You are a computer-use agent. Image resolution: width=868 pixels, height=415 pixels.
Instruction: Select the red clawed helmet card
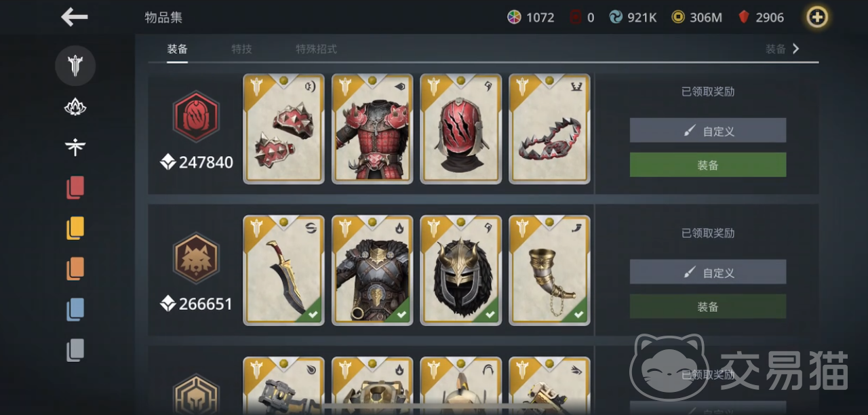click(x=461, y=129)
